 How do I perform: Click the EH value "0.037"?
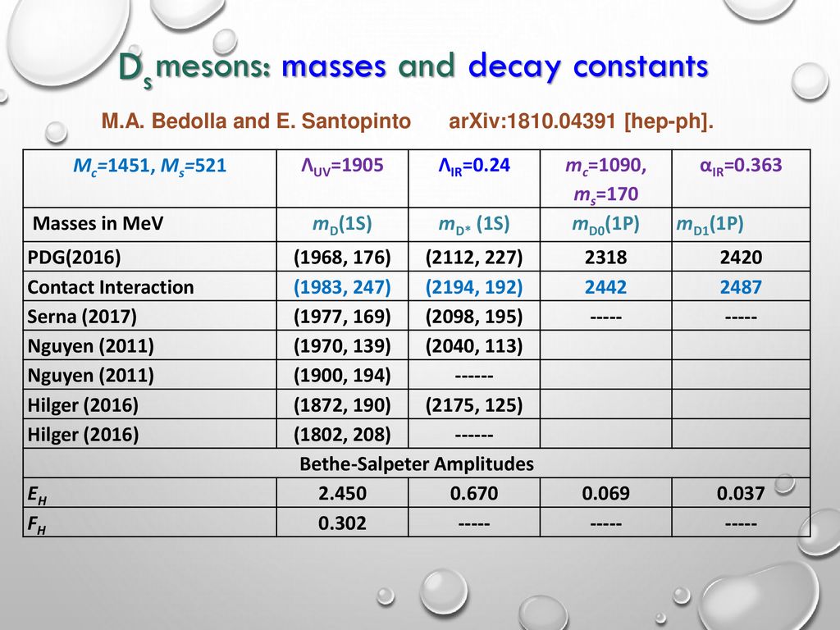click(x=741, y=493)
